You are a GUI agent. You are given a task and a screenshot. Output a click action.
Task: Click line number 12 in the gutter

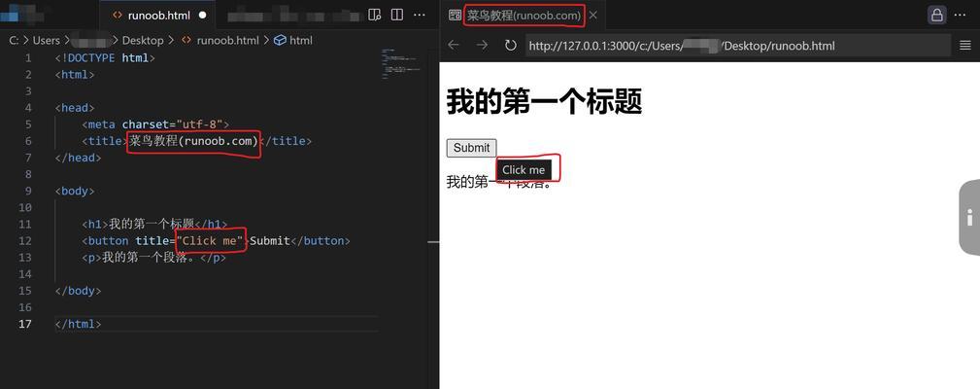tap(24, 241)
